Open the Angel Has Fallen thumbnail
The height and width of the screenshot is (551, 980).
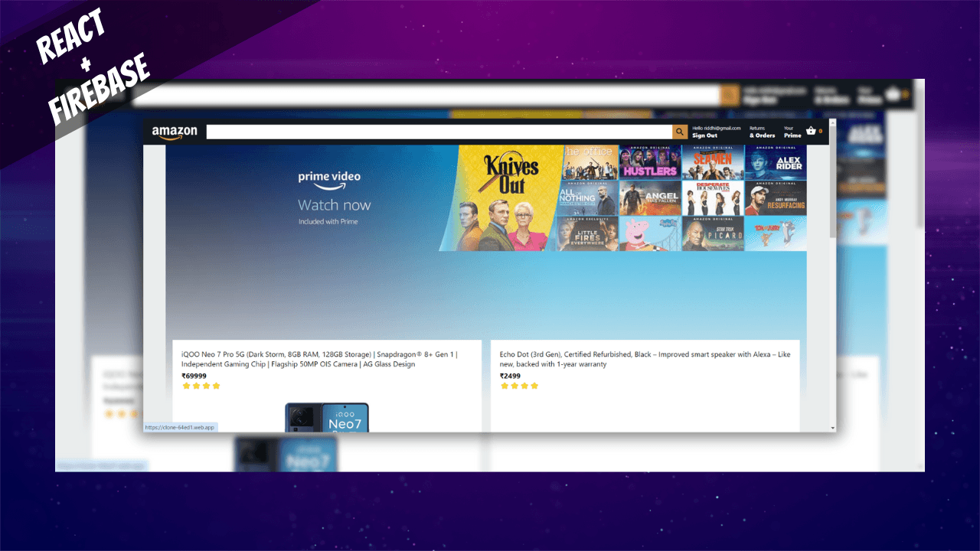tap(650, 198)
